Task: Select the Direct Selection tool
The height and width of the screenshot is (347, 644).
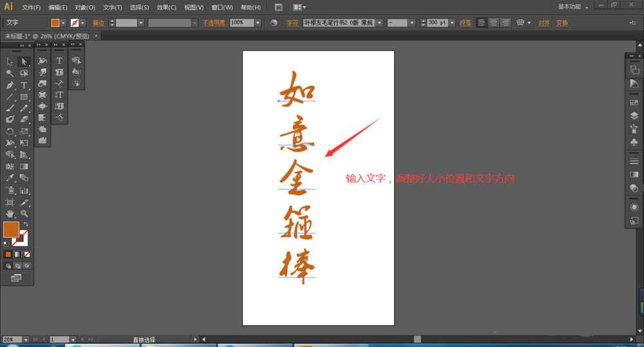Action: tap(24, 62)
